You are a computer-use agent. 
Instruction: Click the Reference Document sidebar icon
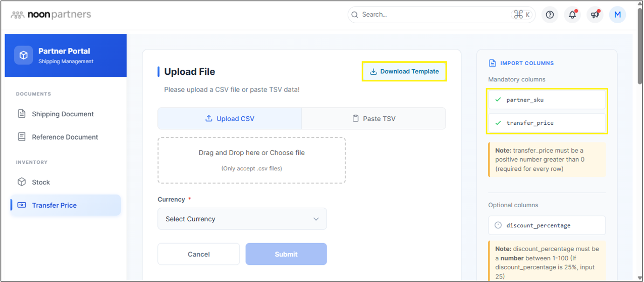[x=22, y=137]
